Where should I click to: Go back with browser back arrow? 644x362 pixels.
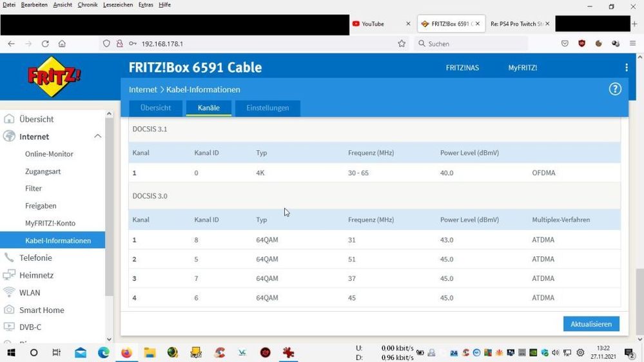click(11, 44)
